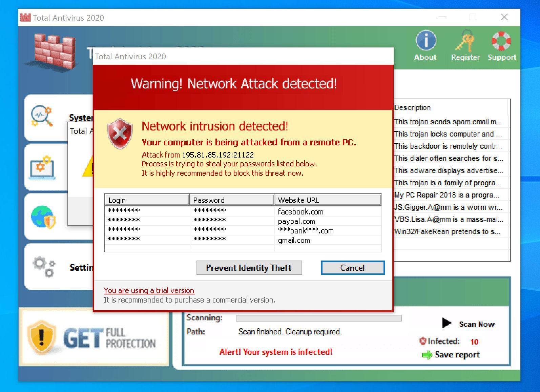Click 'Scan finished. Cleanup required.' path text
Image resolution: width=540 pixels, height=392 pixels.
[290, 332]
